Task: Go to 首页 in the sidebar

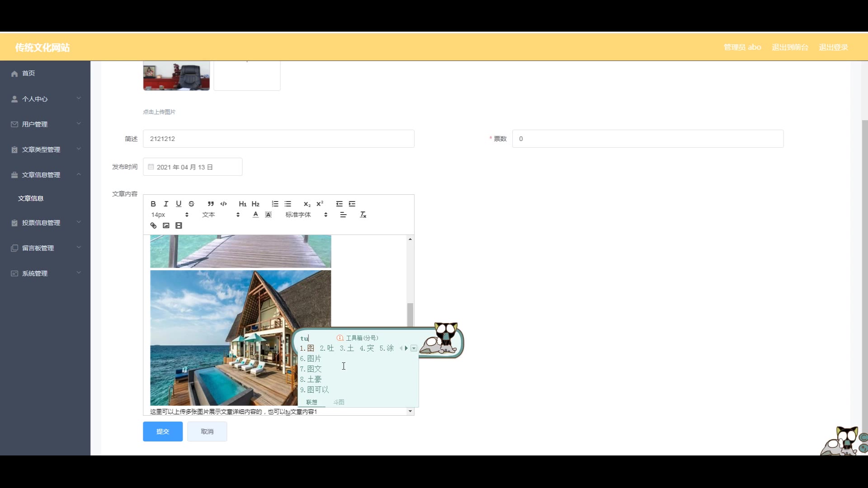Action: 28,73
